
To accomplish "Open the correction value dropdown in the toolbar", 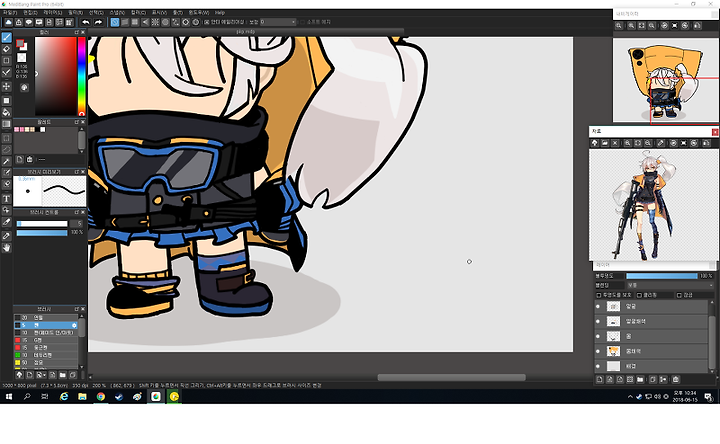I will [278, 22].
